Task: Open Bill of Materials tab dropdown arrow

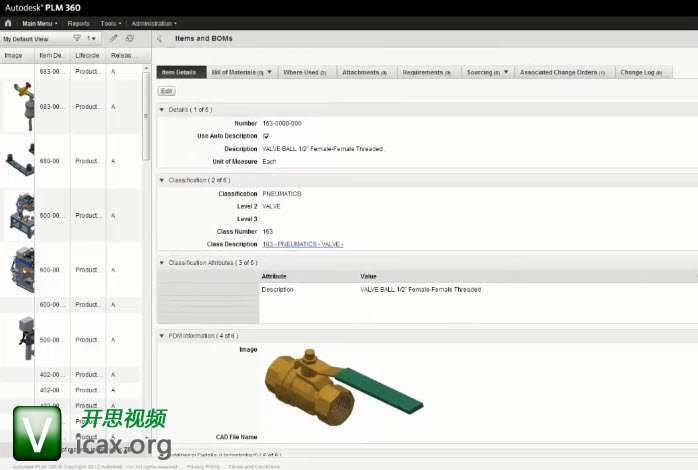Action: click(269, 72)
